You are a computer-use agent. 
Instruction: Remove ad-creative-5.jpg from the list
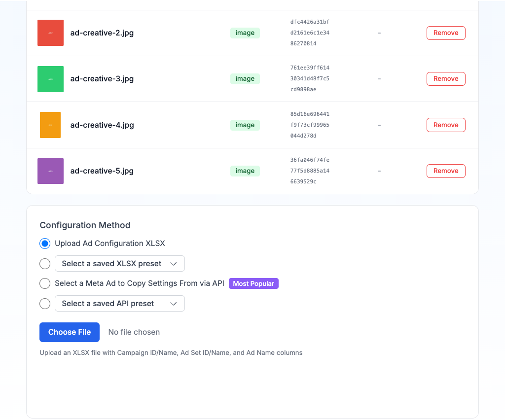[445, 171]
